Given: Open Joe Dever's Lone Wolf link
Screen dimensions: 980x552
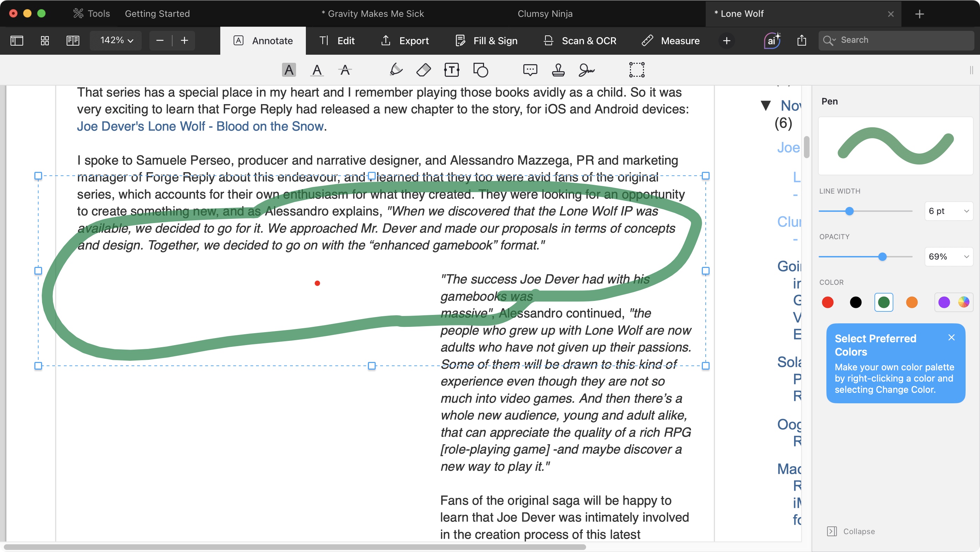Looking at the screenshot, I should 200,126.
